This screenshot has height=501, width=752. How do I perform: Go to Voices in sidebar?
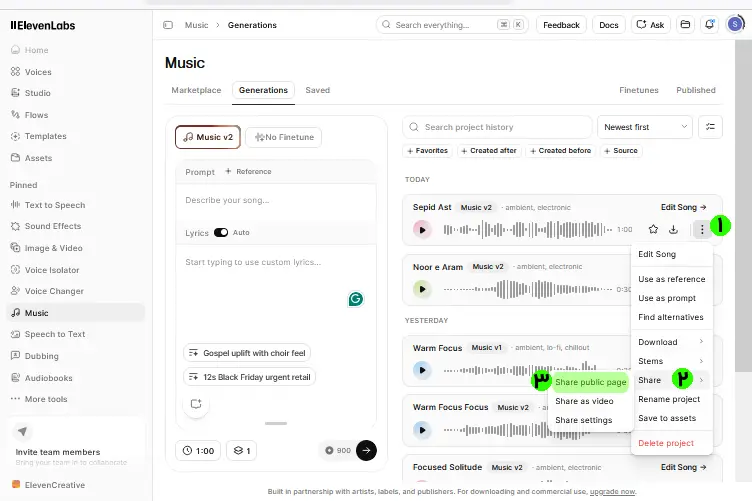pyautogui.click(x=31, y=72)
